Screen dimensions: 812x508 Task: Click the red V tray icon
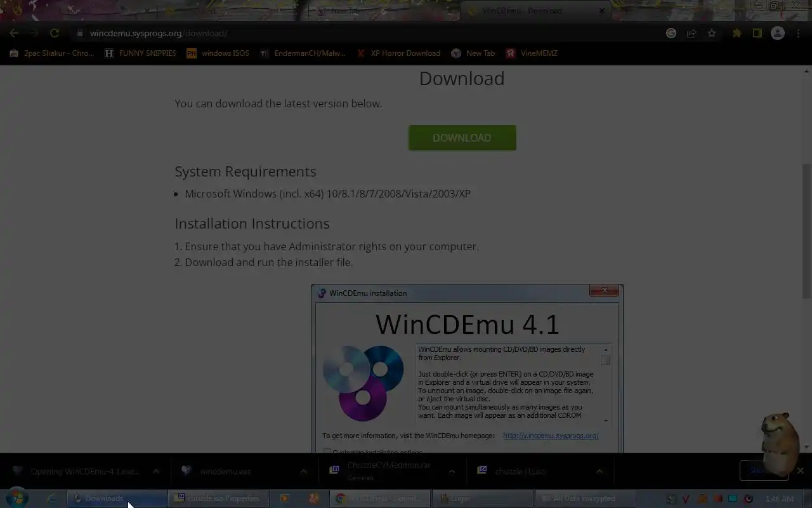686,499
